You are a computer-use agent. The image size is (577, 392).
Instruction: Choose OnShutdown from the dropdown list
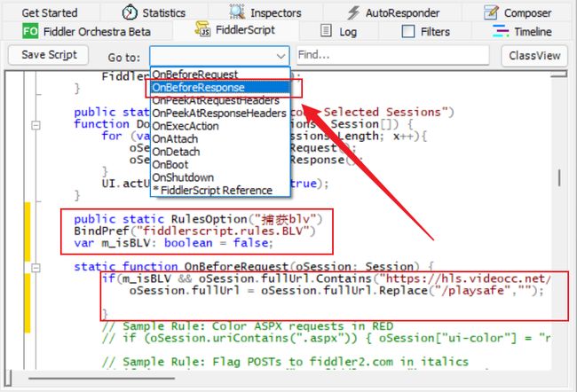(x=220, y=177)
